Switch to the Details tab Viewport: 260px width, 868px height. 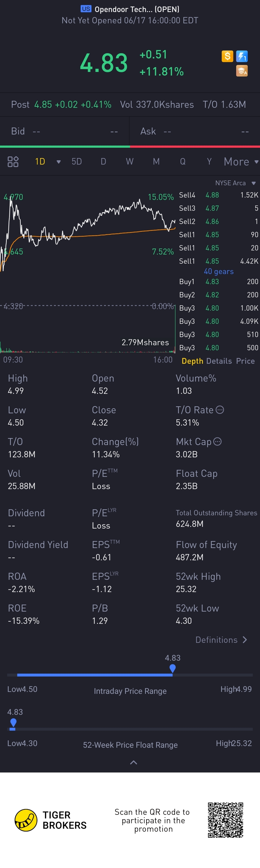(219, 361)
